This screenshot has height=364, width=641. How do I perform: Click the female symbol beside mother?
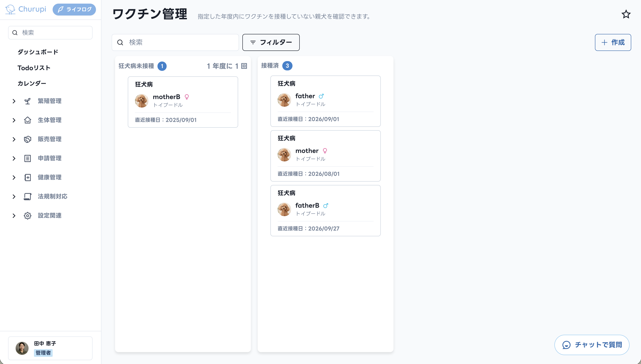(x=325, y=151)
